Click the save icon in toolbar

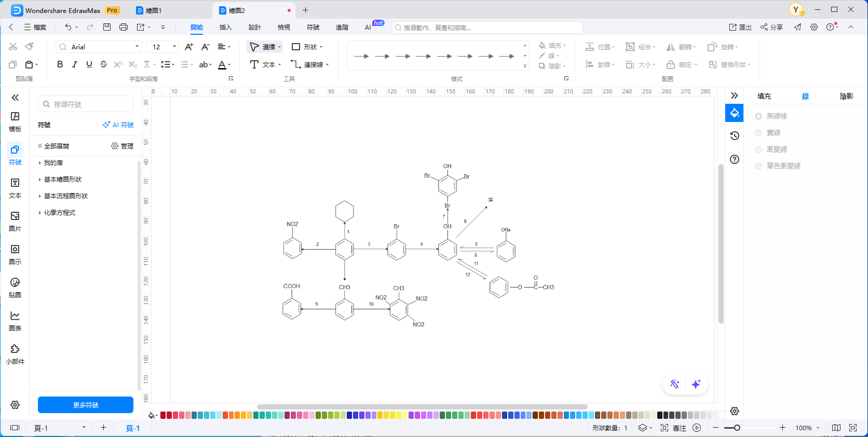(x=107, y=27)
